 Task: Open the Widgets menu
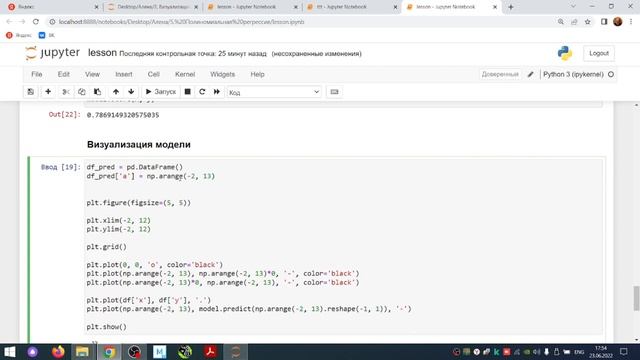(x=222, y=74)
